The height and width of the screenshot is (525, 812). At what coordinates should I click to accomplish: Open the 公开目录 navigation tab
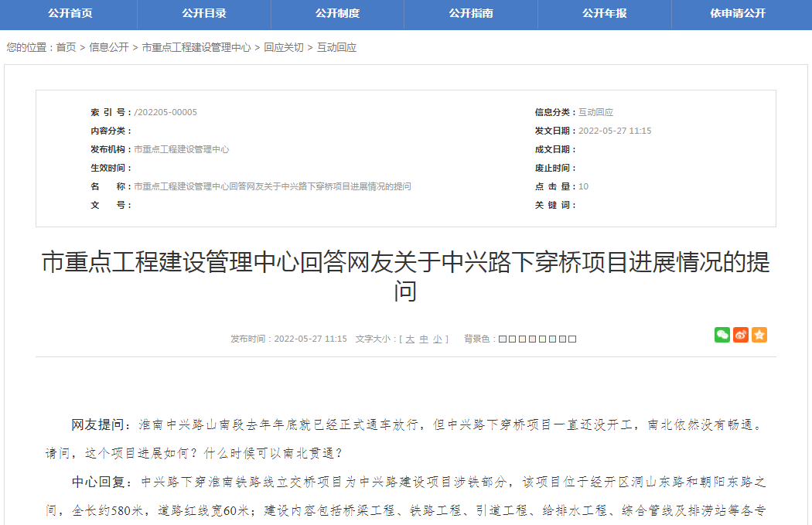click(x=203, y=13)
